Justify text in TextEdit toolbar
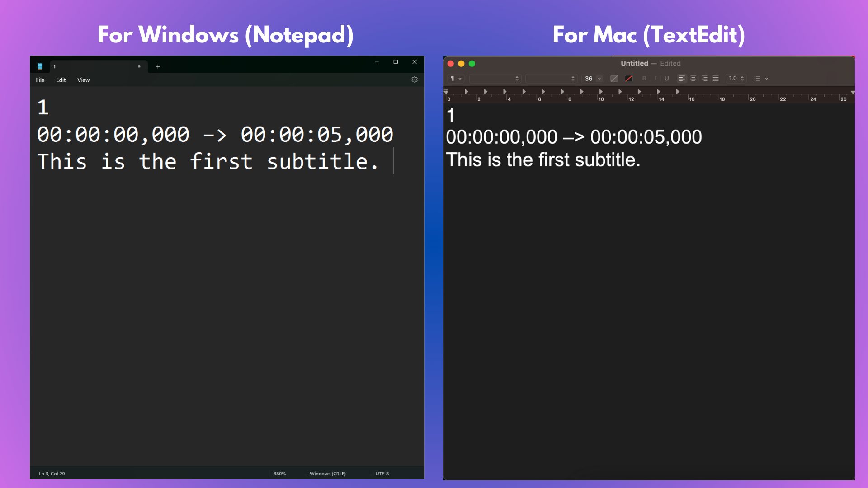The width and height of the screenshot is (868, 488). pos(716,79)
